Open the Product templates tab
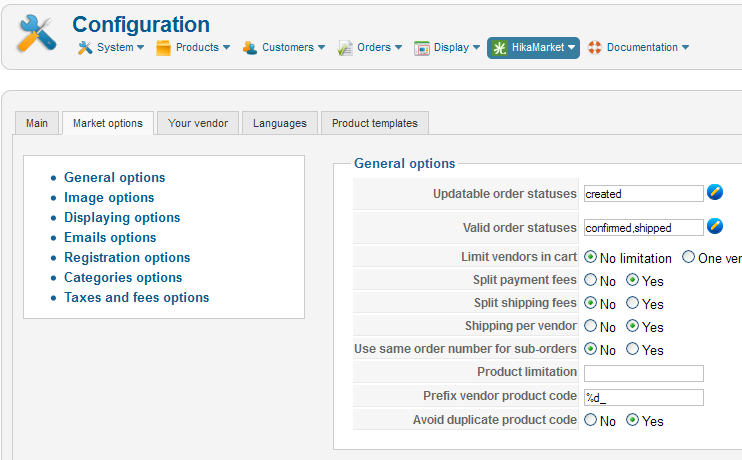 point(375,123)
